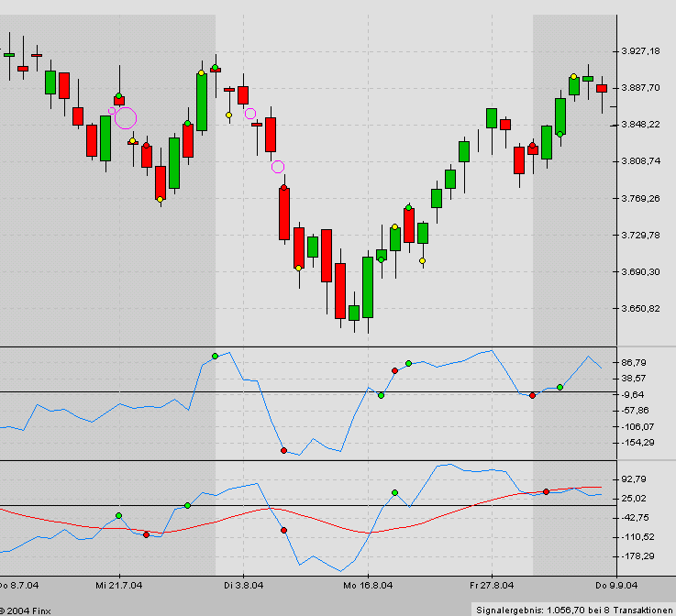Click the 3.650,82 price axis label
This screenshot has height=616, width=676.
(x=641, y=309)
